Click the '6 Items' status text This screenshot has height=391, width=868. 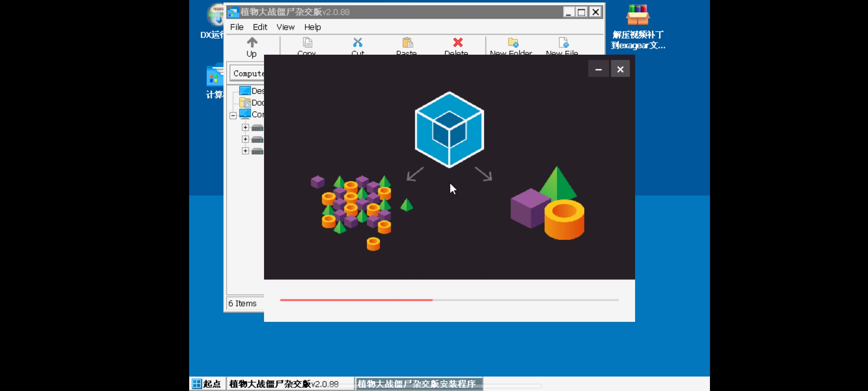click(x=242, y=303)
